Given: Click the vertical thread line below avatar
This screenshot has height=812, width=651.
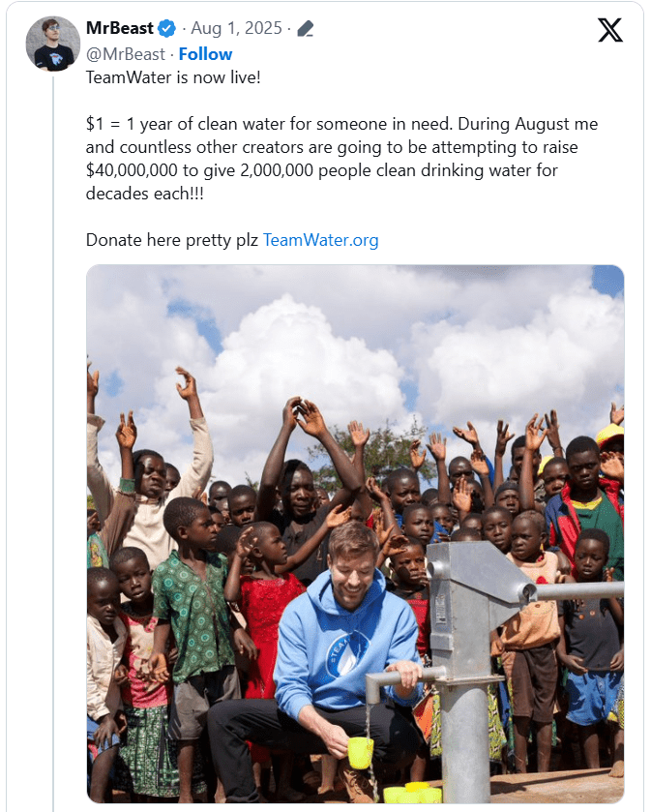Looking at the screenshot, I should tap(53, 442).
